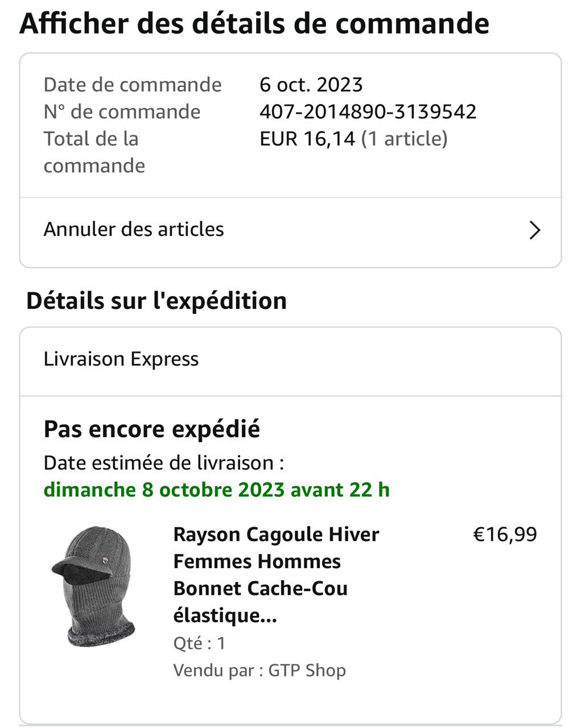Open the Rayson Cagoule Hiver product title

pos(276,574)
